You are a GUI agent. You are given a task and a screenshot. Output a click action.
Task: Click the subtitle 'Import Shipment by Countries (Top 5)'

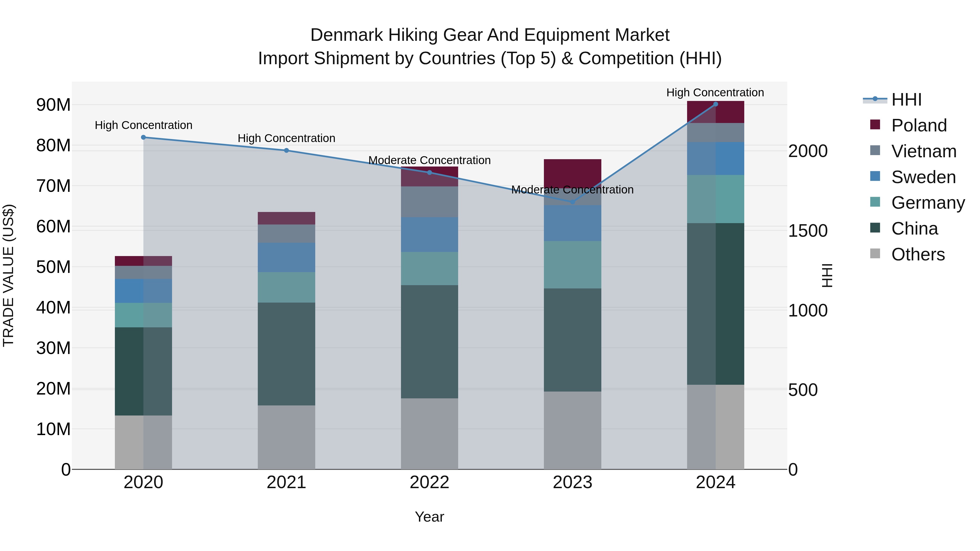click(x=407, y=59)
